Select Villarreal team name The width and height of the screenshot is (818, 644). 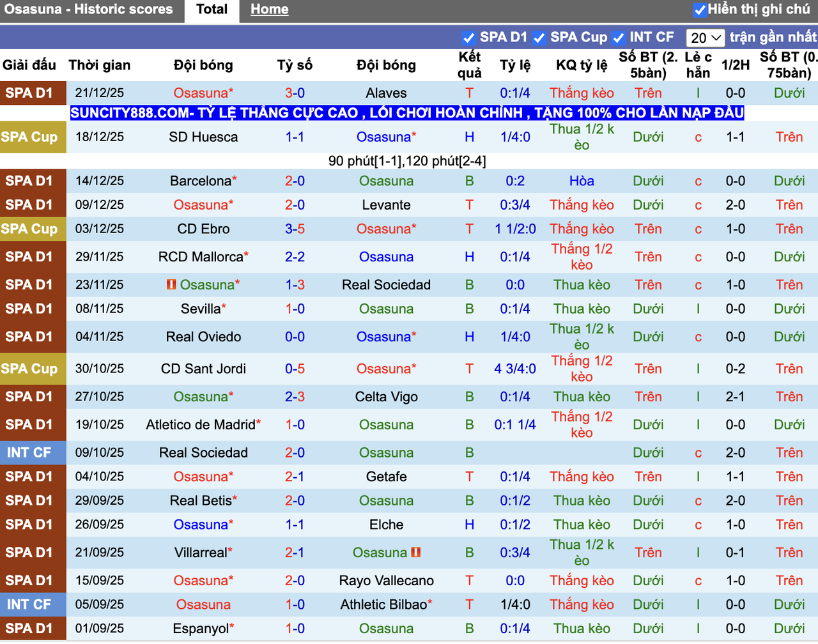click(200, 553)
